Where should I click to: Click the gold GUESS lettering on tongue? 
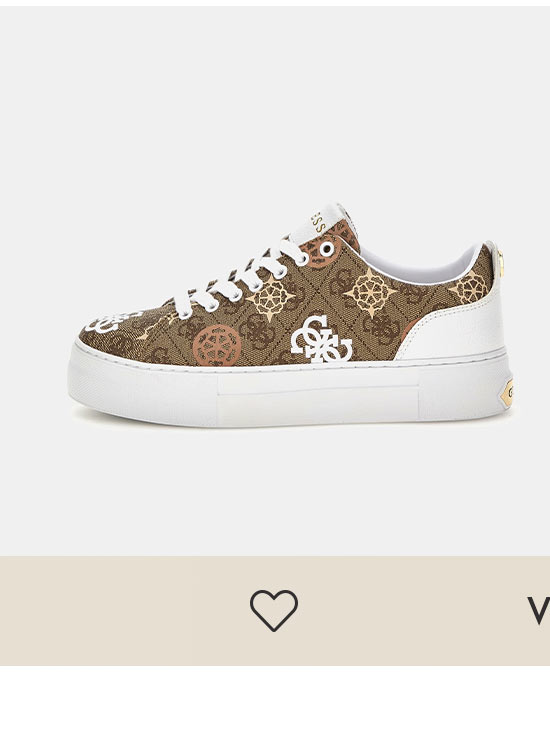pyautogui.click(x=318, y=224)
